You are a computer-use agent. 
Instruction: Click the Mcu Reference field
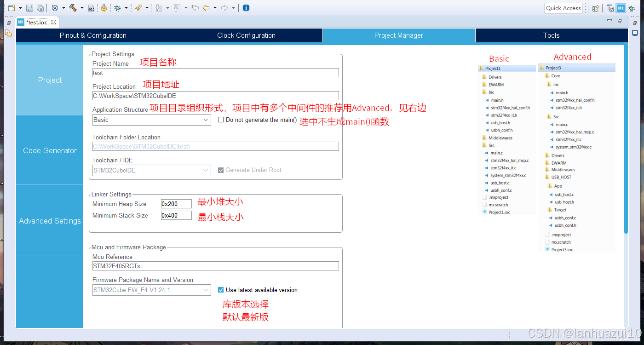point(216,266)
